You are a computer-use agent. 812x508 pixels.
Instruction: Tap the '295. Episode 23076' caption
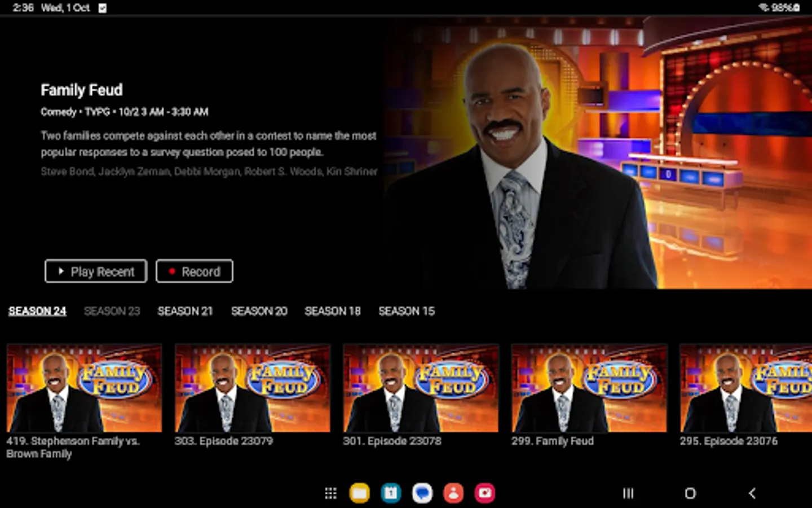coord(729,441)
